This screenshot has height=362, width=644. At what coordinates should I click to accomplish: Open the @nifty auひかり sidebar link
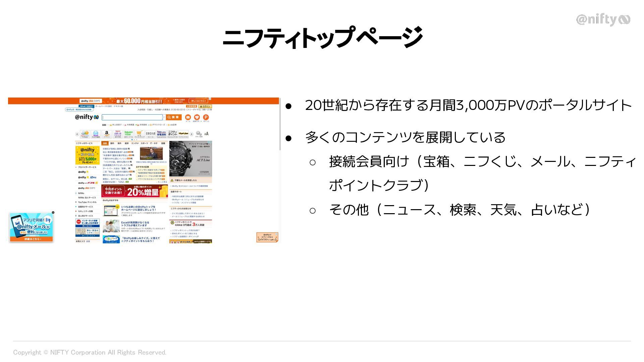tap(87, 188)
